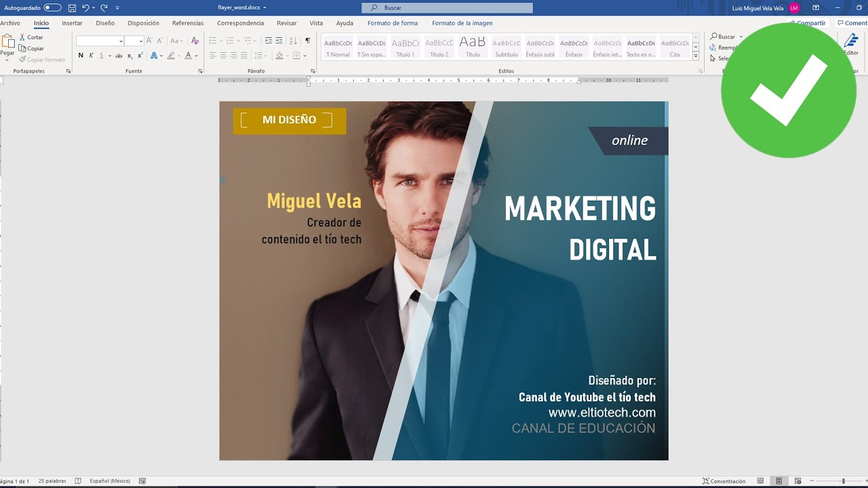
Task: Click the LM account avatar
Action: pos(794,8)
